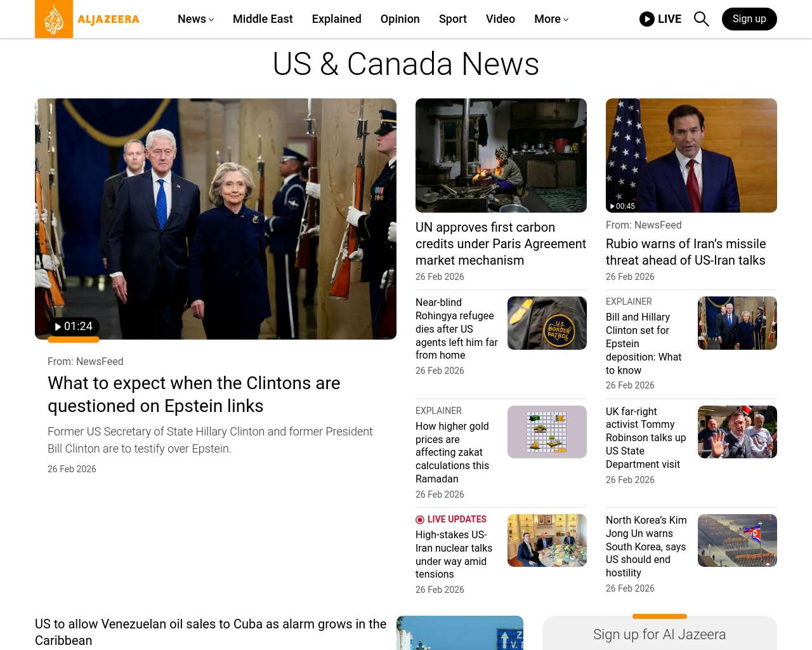Open the UN carbon credits headline
The image size is (812, 650).
[501, 244]
